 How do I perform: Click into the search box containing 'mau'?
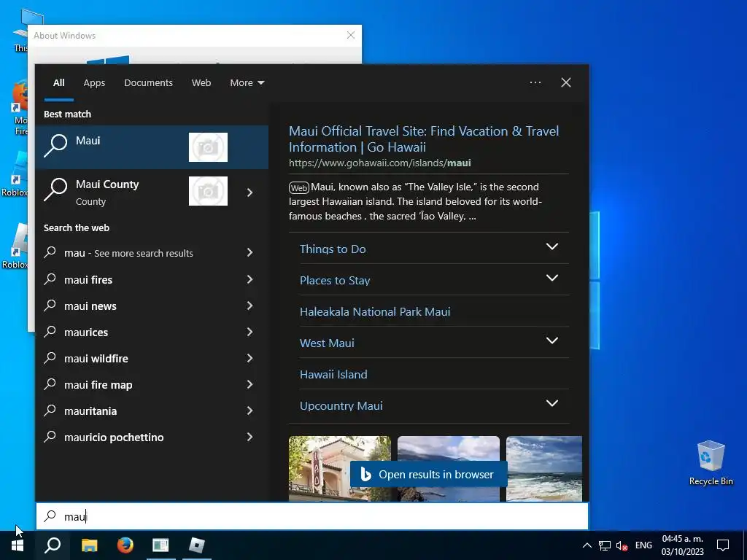tap(312, 516)
